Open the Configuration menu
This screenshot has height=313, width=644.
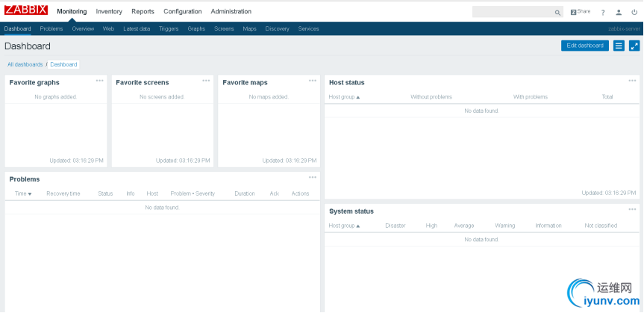point(182,11)
